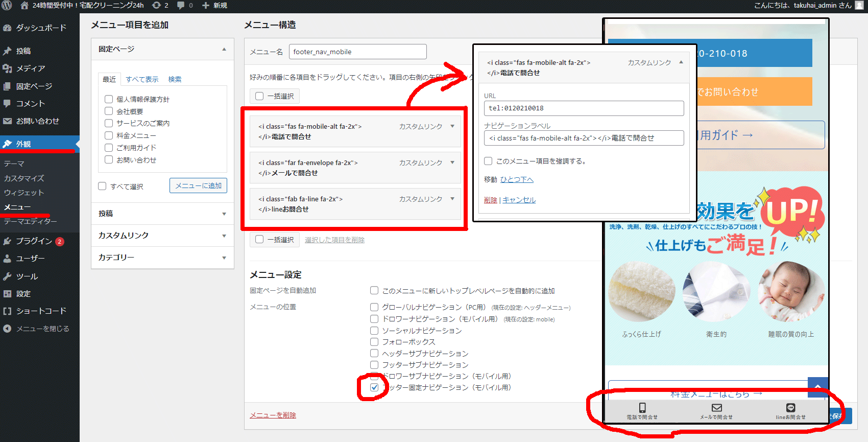Click the メニューを削除 link
Viewport: 868px width, 442px height.
click(273, 415)
